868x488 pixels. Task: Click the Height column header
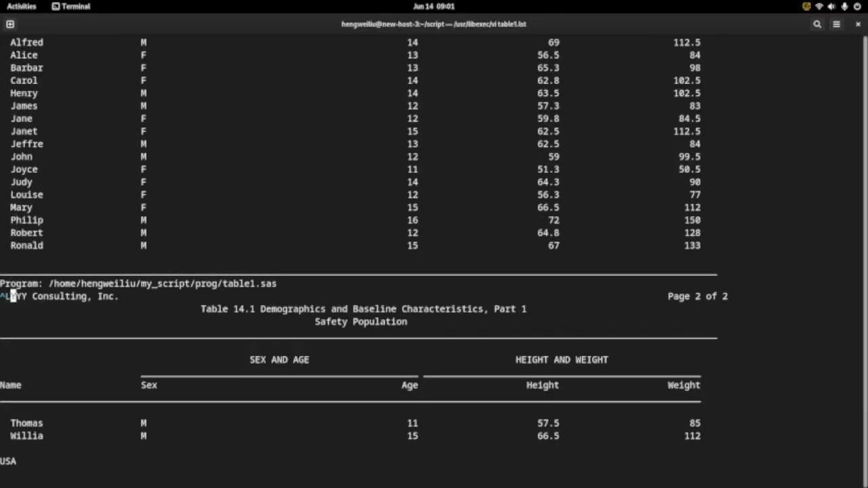tap(542, 385)
